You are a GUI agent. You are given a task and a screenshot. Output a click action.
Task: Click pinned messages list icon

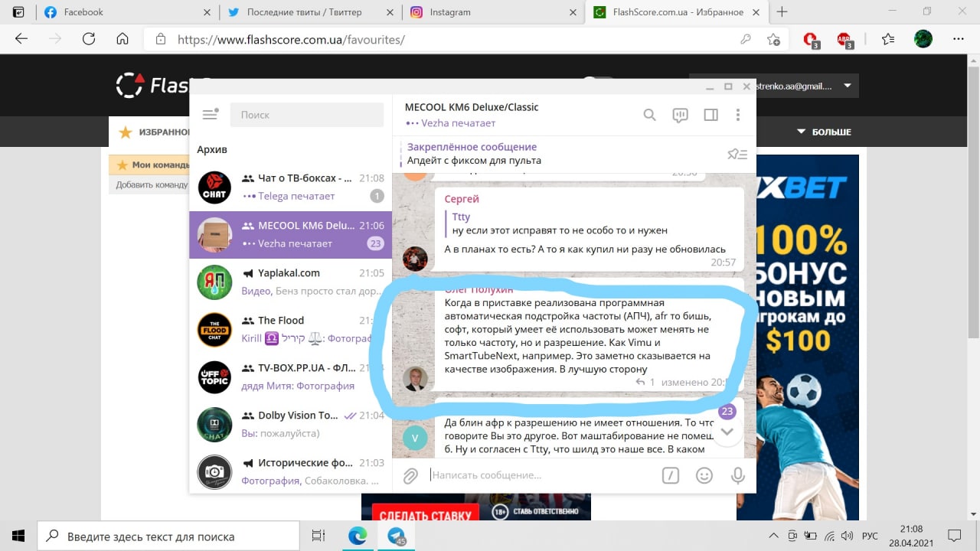(x=737, y=154)
